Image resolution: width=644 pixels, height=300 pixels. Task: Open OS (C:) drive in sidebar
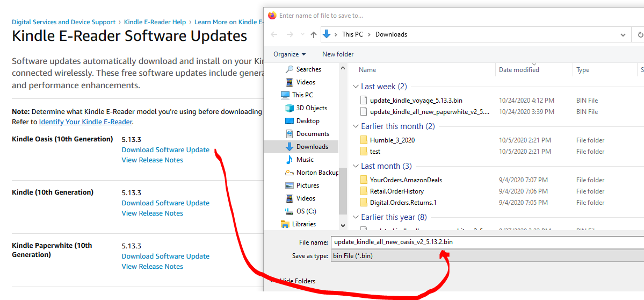tap(306, 211)
